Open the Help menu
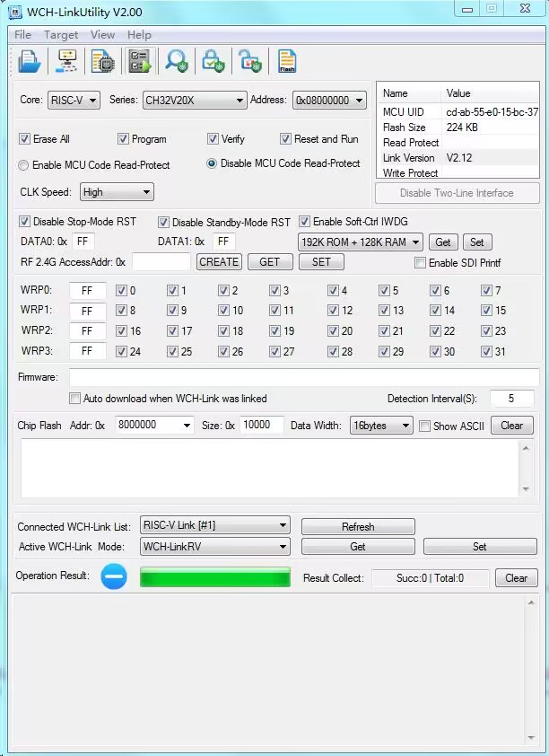549x756 pixels. coord(139,35)
